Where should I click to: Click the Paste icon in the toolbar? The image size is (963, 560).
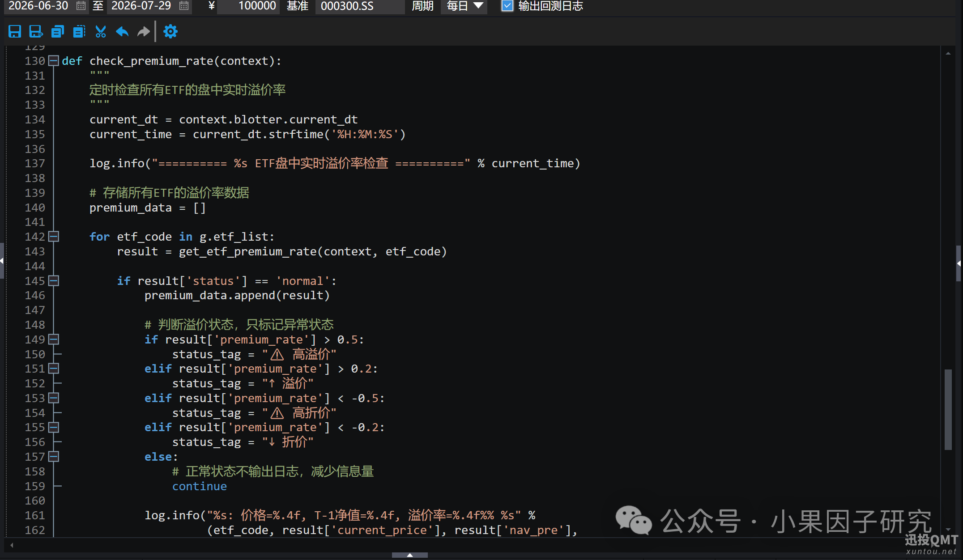tap(79, 31)
